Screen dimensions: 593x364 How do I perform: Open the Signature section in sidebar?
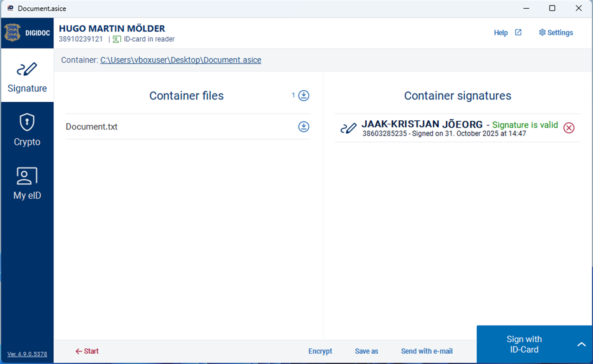tap(27, 75)
